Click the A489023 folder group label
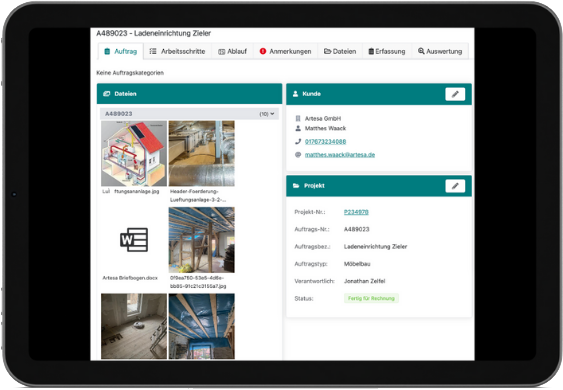563x390 pixels. (118, 114)
